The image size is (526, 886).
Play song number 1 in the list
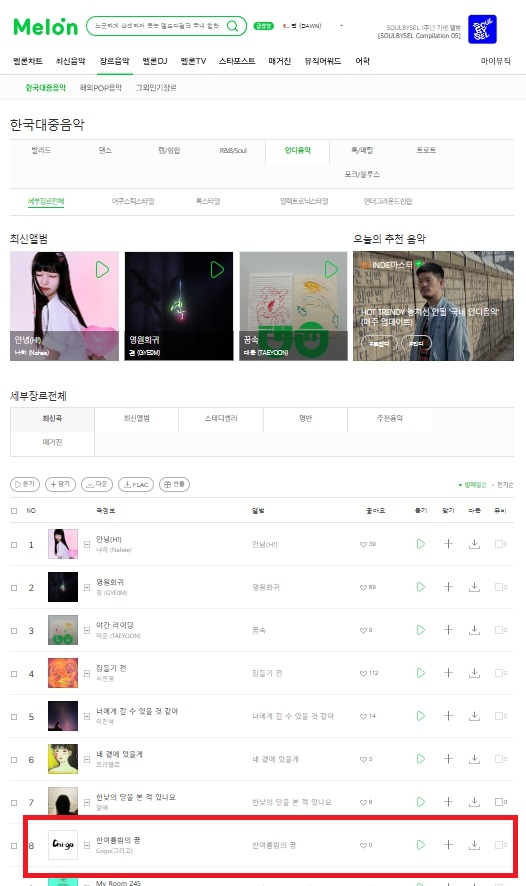420,544
